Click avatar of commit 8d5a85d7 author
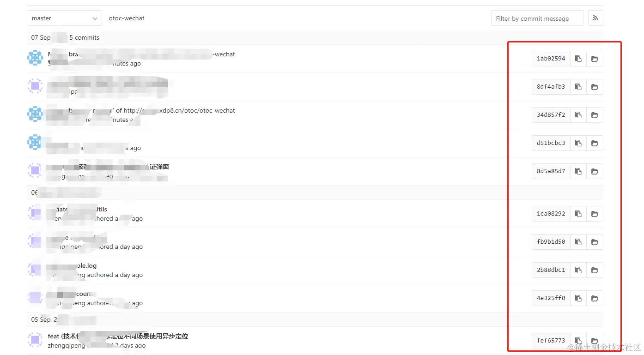 [x=35, y=171]
